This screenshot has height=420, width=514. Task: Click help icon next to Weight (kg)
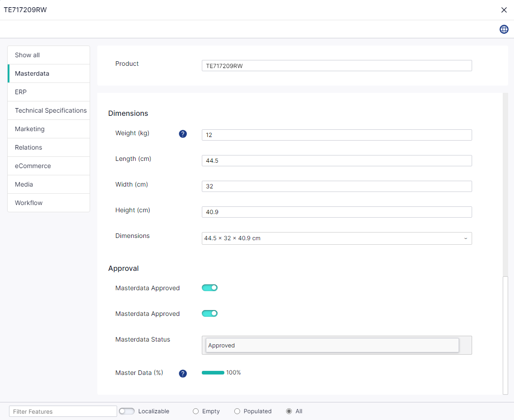click(182, 134)
